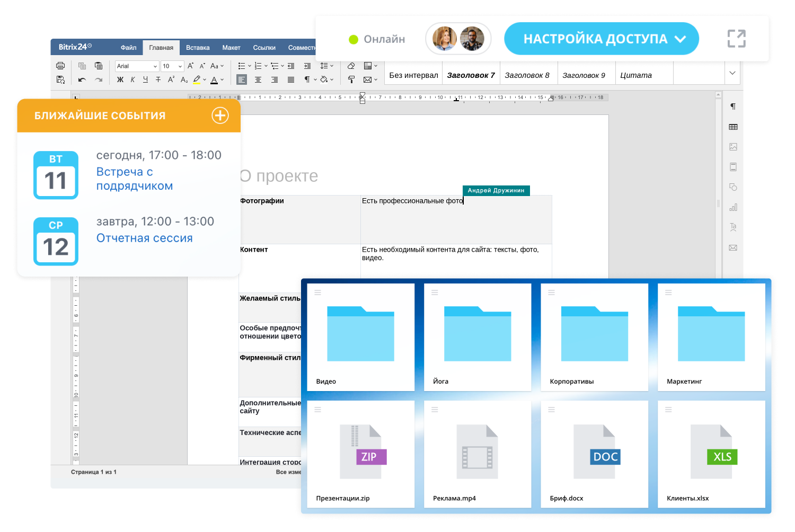Click the fullscreen expand icon
The image size is (795, 532).
click(x=736, y=39)
